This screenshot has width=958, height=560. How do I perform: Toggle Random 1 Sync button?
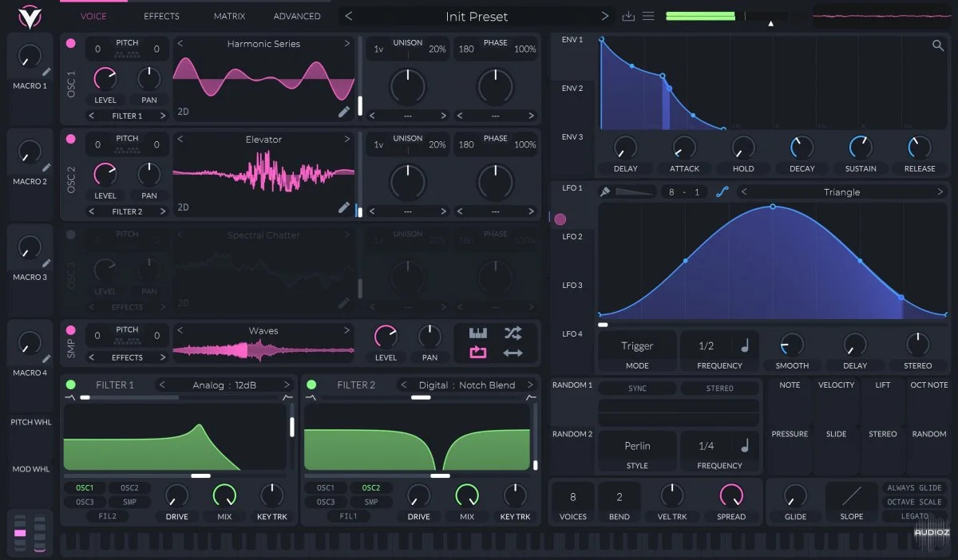click(637, 388)
